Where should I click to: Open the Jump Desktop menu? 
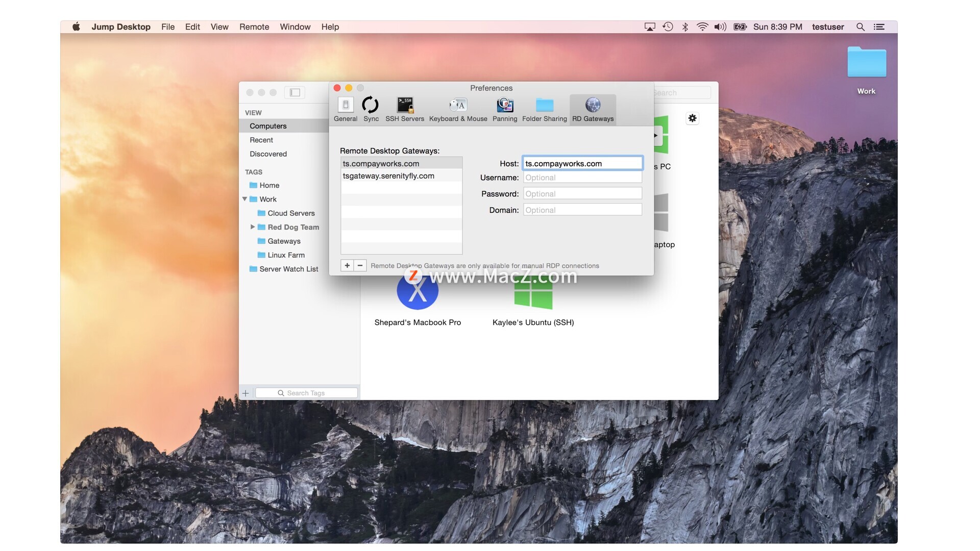(121, 27)
